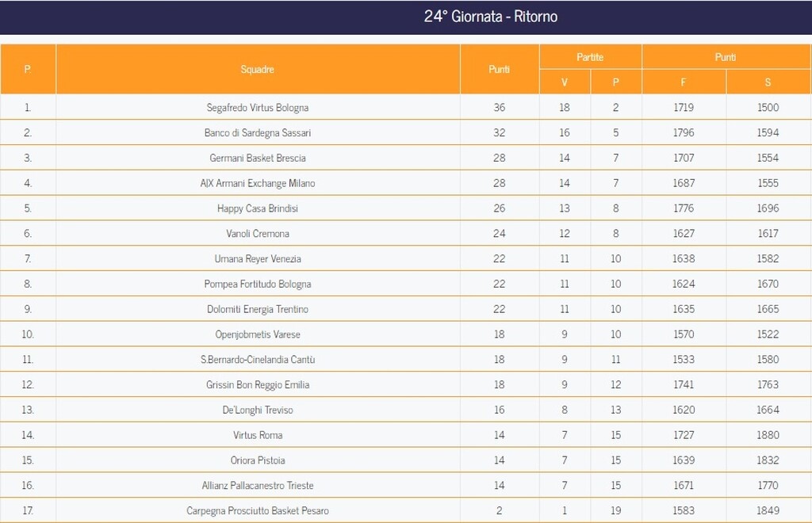The image size is (812, 523).
Task: Click A|X Armani Exchange Milano
Action: (x=258, y=183)
